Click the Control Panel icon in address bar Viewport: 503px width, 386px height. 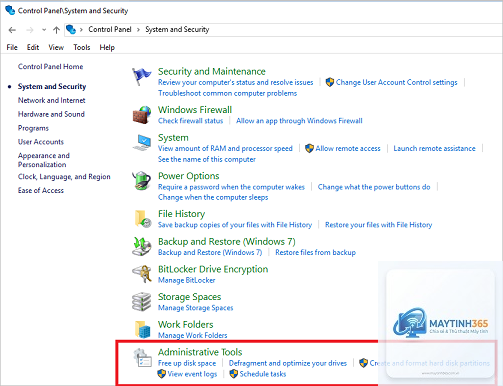(71, 30)
